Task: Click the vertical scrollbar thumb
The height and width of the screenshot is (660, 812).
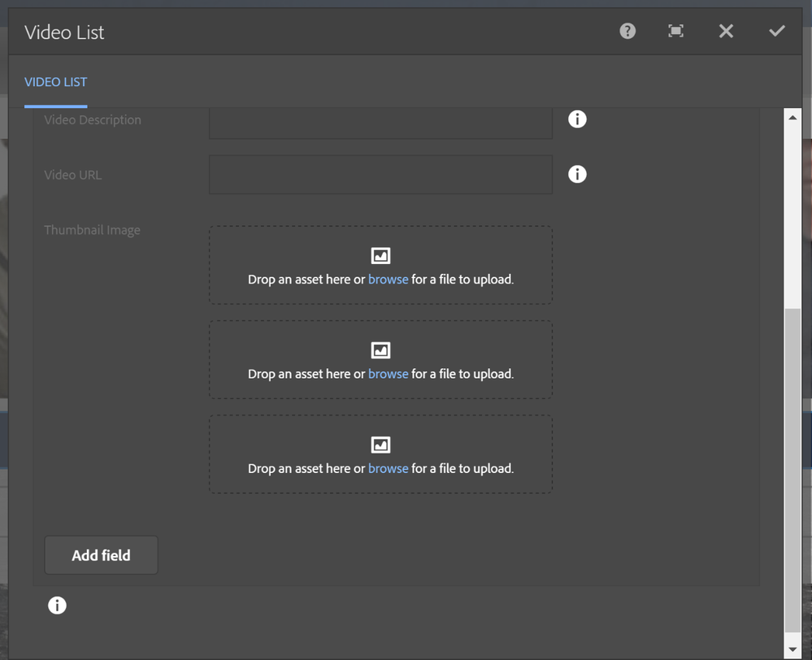Action: [x=792, y=470]
